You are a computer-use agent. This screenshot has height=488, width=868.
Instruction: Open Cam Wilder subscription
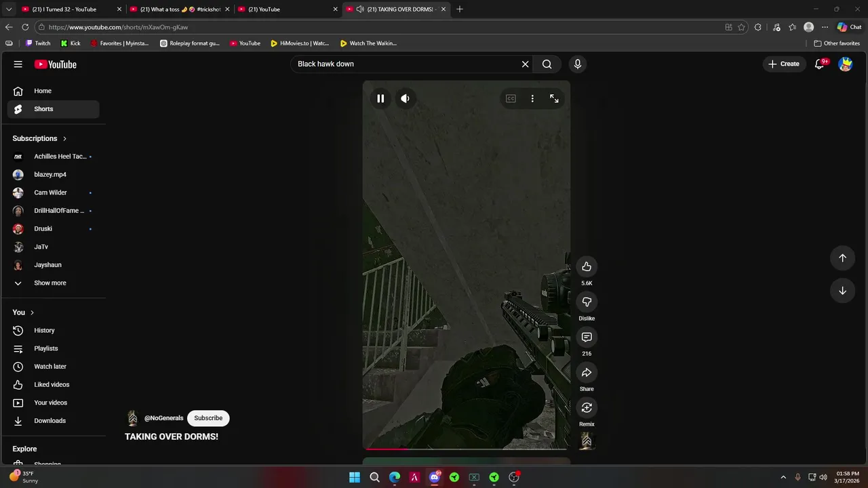point(54,192)
